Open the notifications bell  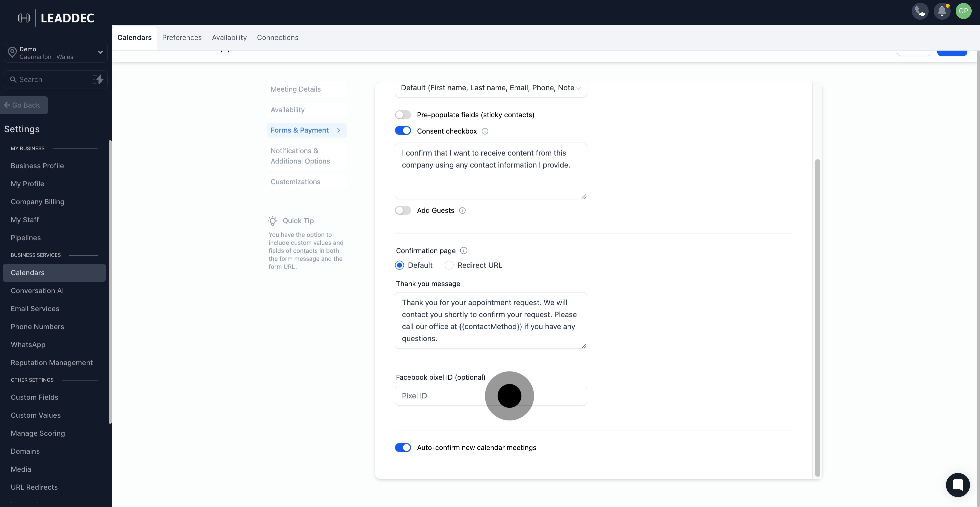coord(942,11)
